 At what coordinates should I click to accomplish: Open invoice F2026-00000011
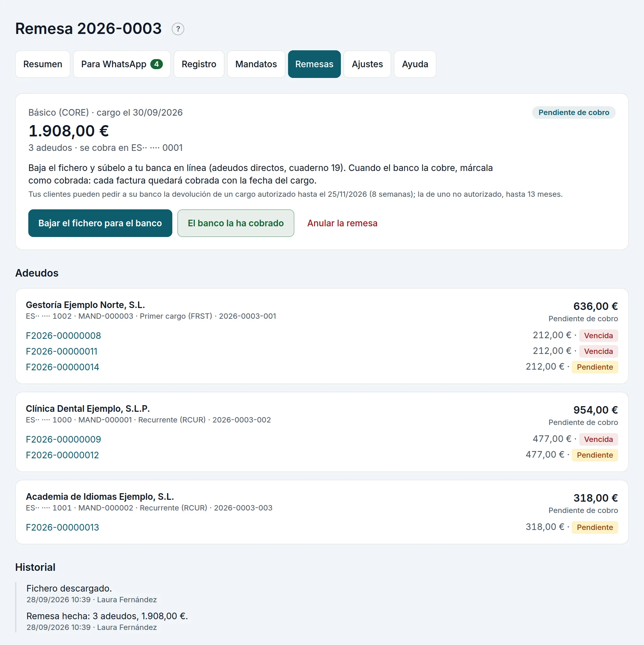pyautogui.click(x=62, y=351)
